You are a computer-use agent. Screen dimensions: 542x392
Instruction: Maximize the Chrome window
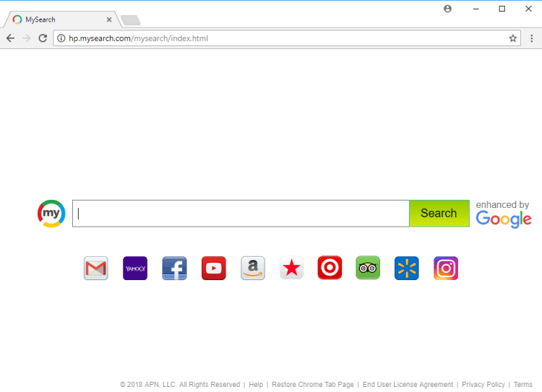pyautogui.click(x=502, y=9)
